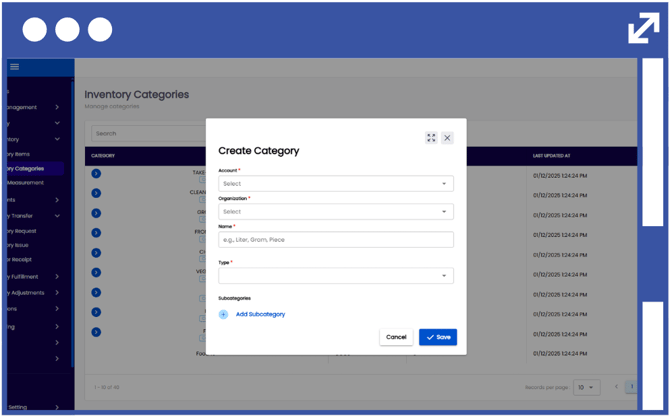Image resolution: width=670 pixels, height=416 pixels.
Task: Expand the first category row arrow icon
Action: tap(96, 173)
